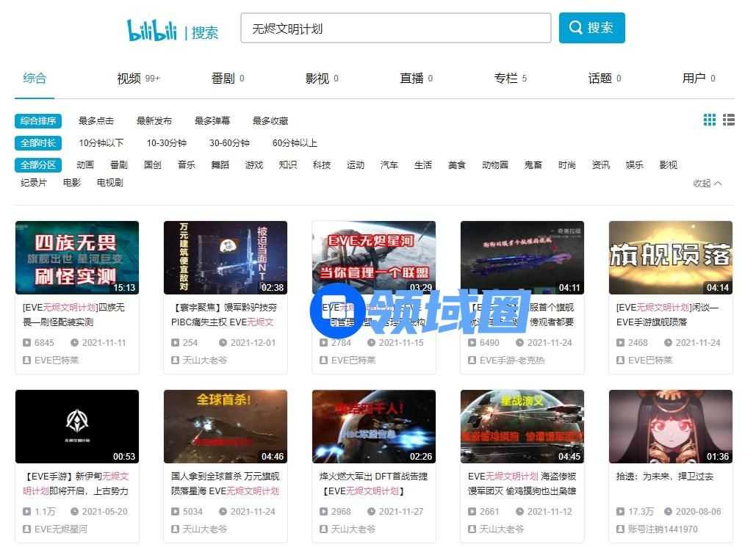The height and width of the screenshot is (550, 756).
Task: Select the 60分钟以上 duration filter
Action: 295,143
